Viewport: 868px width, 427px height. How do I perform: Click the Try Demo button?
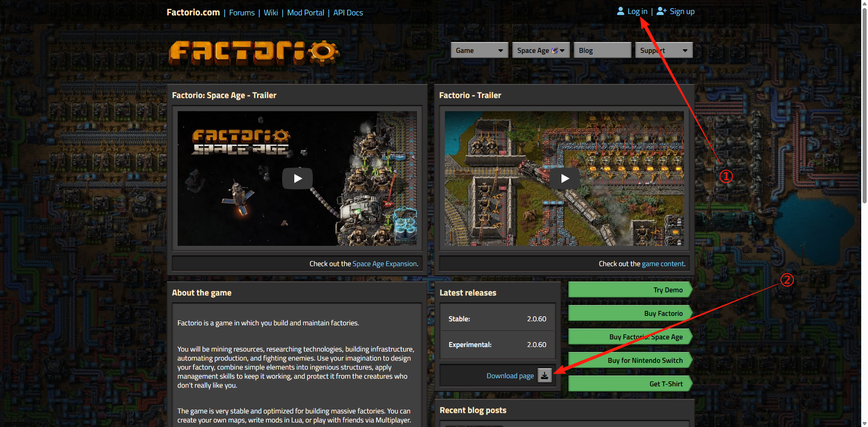tap(630, 290)
